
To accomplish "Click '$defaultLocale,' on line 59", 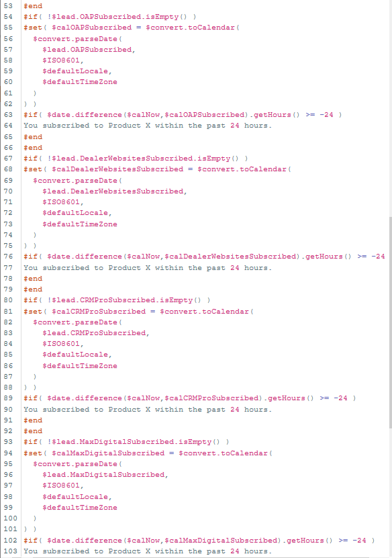I will coord(77,71).
